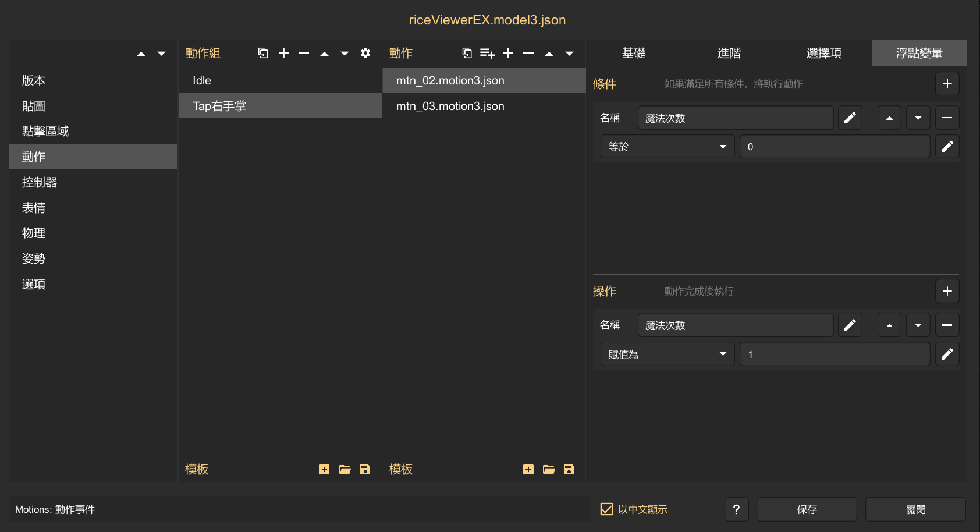This screenshot has height=532, width=980.
Task: Toggle the 以中文顯示 checkbox
Action: pyautogui.click(x=606, y=509)
